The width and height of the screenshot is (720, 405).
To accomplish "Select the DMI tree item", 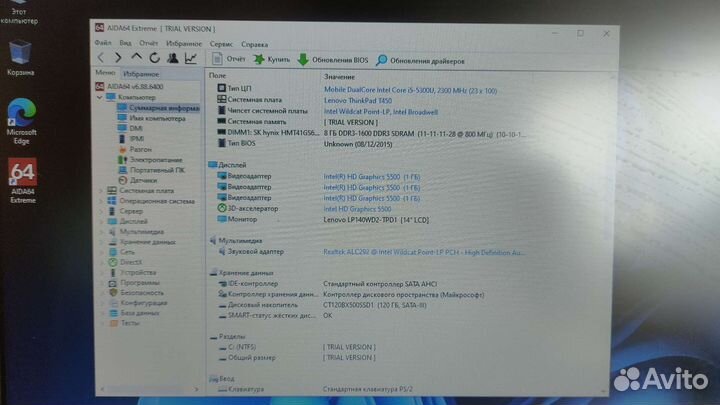I will coord(130,128).
